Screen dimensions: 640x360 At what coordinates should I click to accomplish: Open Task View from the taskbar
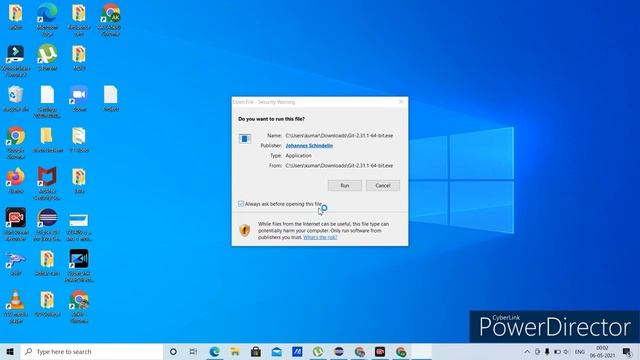click(x=193, y=351)
